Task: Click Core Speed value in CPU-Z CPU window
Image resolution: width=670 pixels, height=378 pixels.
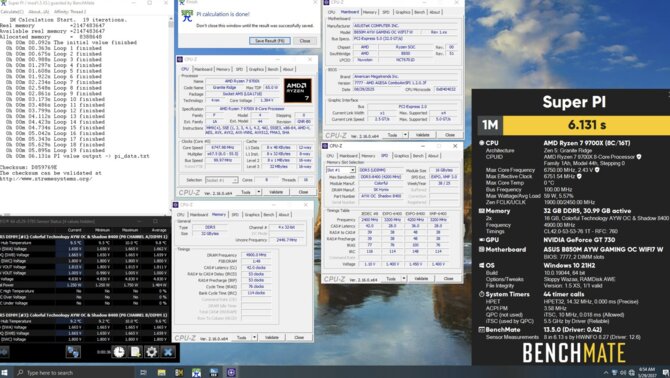Action: [223, 147]
